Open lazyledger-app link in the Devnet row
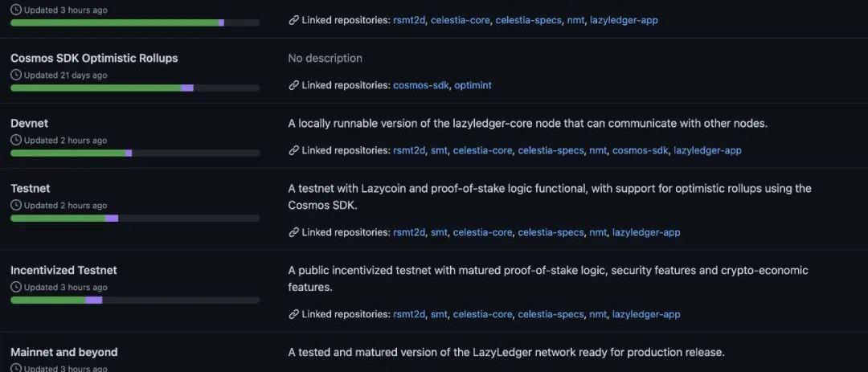868x372 pixels. tap(707, 150)
